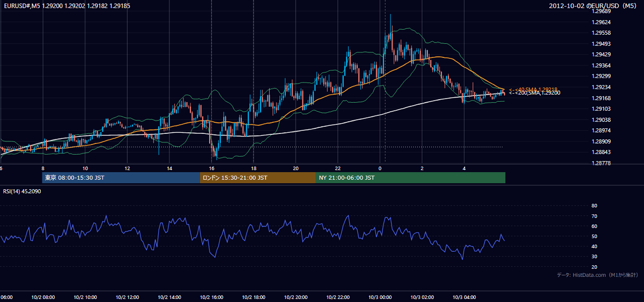Screen dimensions: 644x302
Task: Select the NY 21:00-06:00 JST session bar
Action: pyautogui.click(x=411, y=178)
